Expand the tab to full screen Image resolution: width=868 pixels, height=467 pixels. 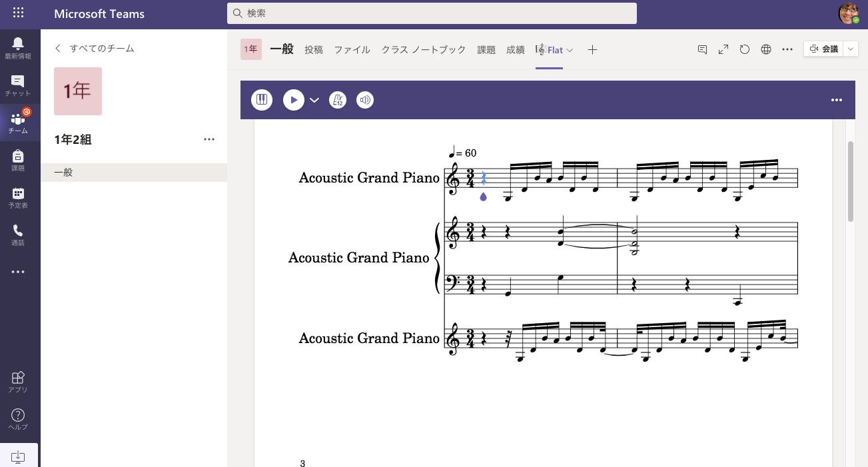(x=723, y=49)
